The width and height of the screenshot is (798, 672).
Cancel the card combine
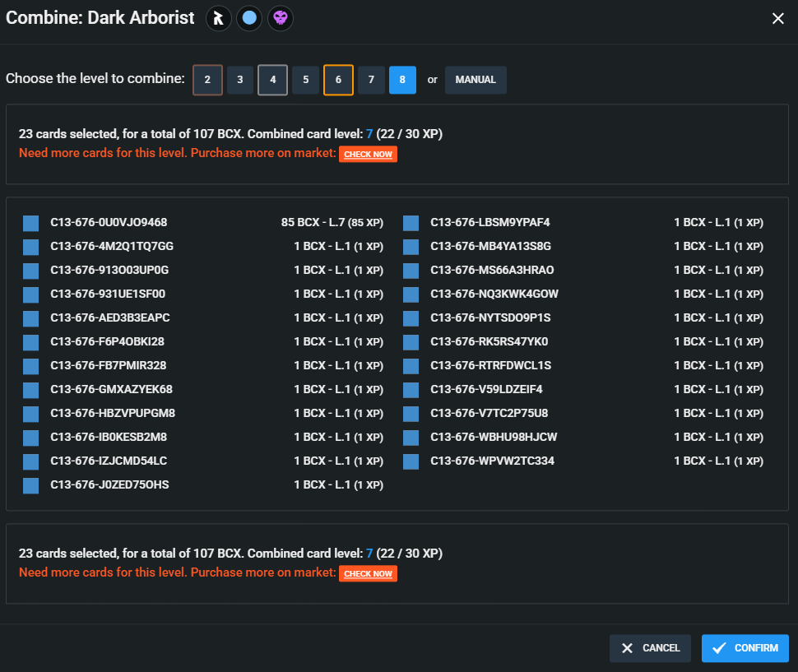tap(650, 648)
